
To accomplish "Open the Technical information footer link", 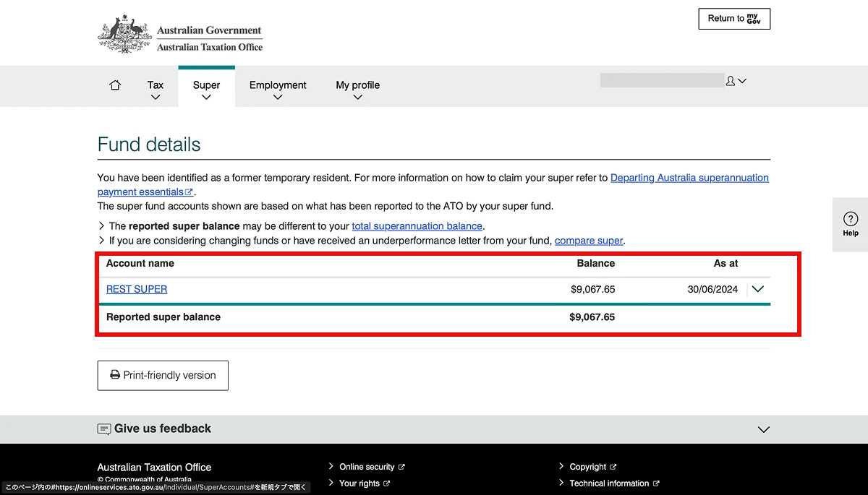I will pos(609,483).
